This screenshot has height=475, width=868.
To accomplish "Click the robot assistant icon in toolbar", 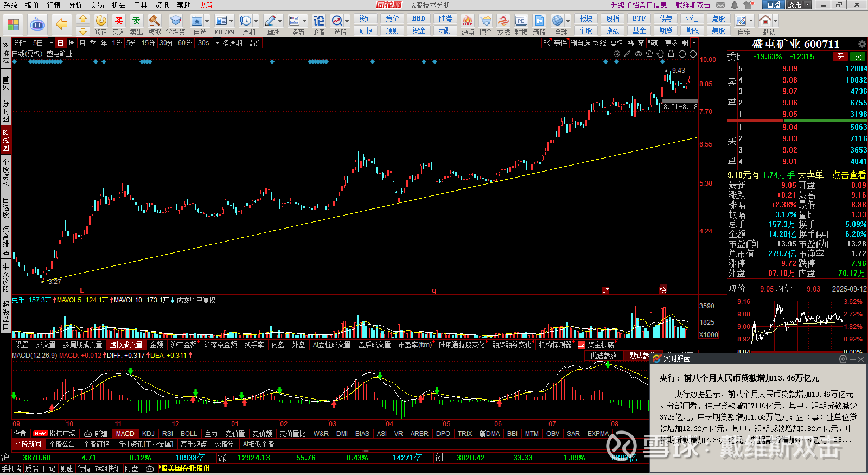I will pos(37,24).
